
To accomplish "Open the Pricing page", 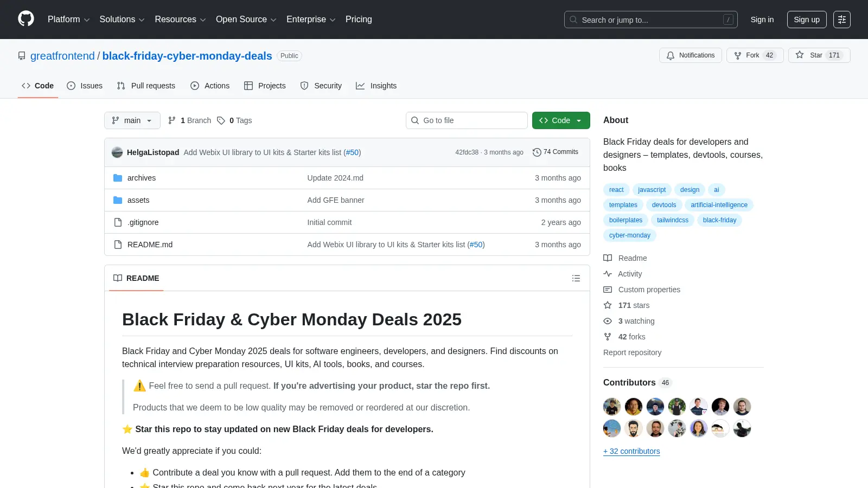I will point(359,20).
